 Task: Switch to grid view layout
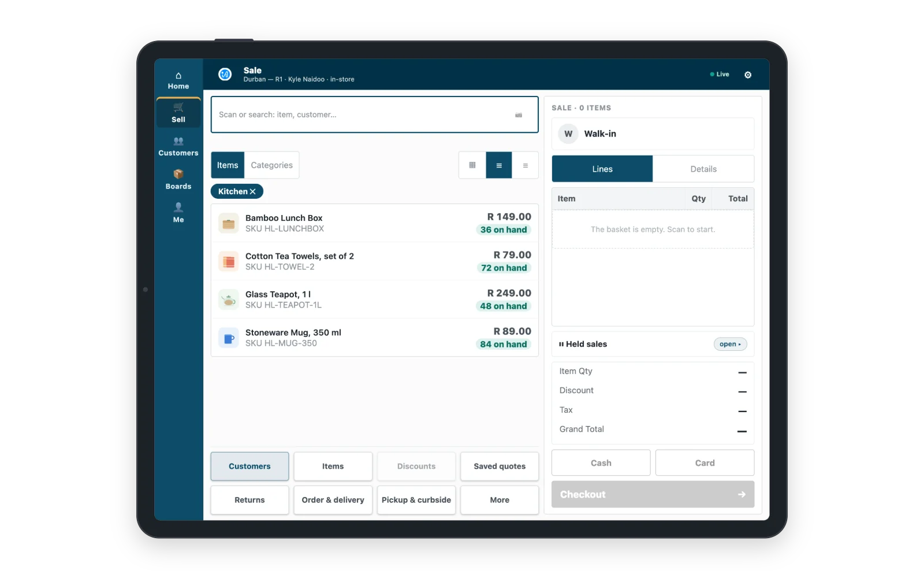472,165
